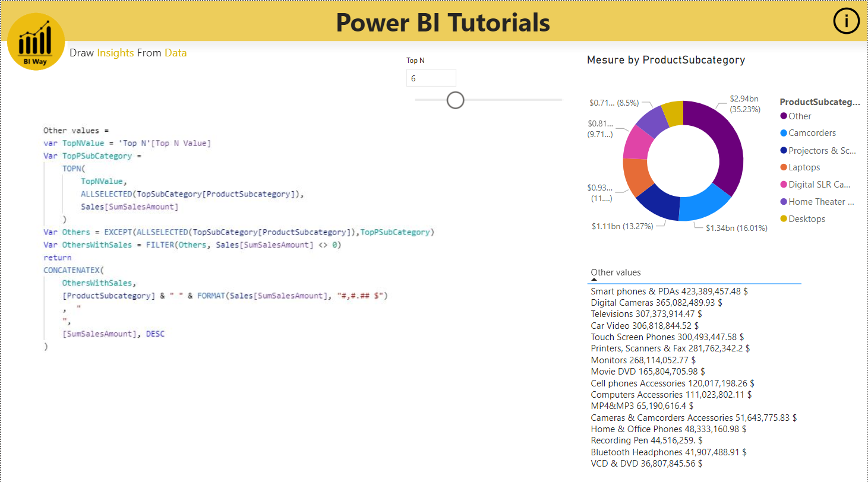
Task: Click the Top N slider handle
Action: 455,100
